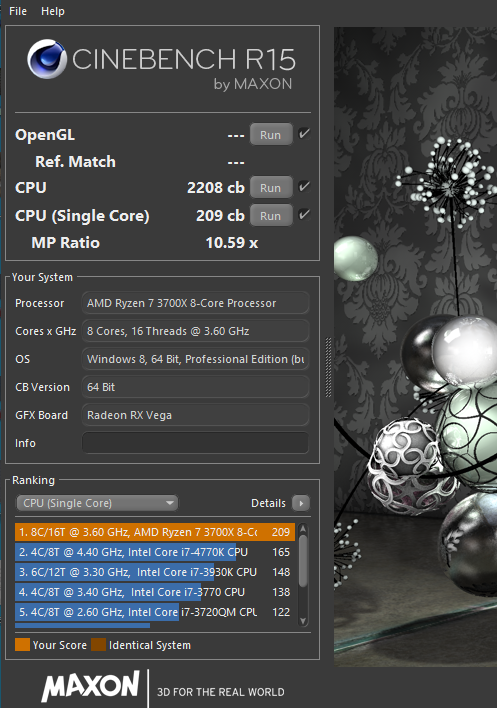Click the 209 cb single core score
The width and height of the screenshot is (497, 708).
(x=220, y=215)
